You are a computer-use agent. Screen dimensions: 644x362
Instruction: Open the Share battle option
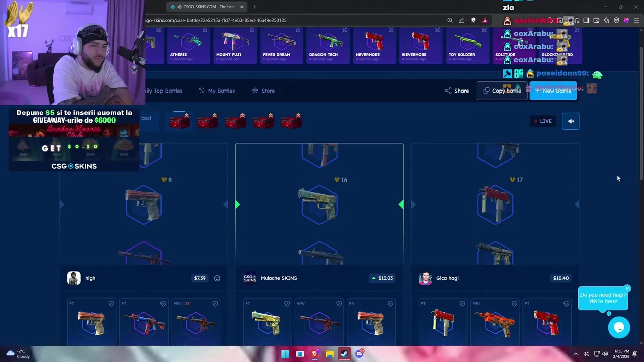pyautogui.click(x=457, y=90)
